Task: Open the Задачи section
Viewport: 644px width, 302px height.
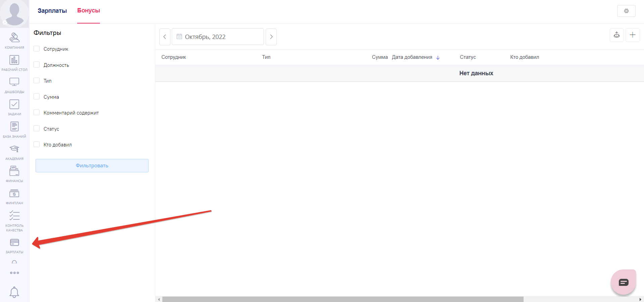Action: (14, 107)
